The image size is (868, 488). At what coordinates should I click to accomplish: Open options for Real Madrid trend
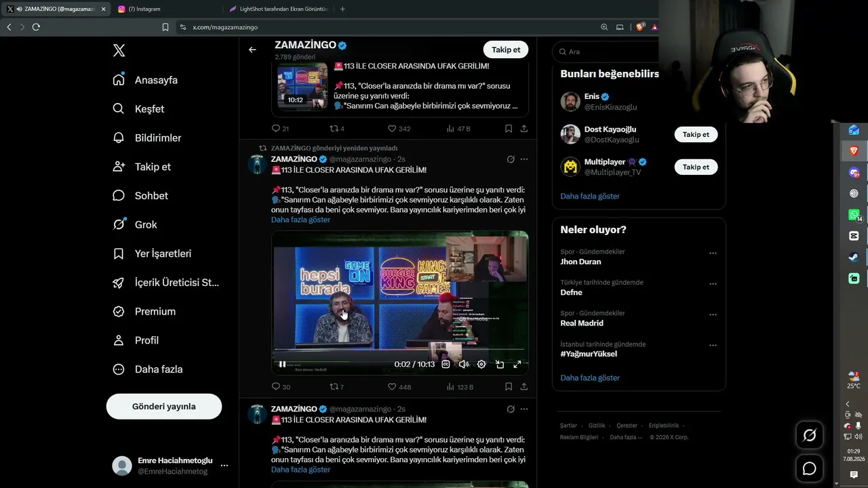pyautogui.click(x=713, y=314)
